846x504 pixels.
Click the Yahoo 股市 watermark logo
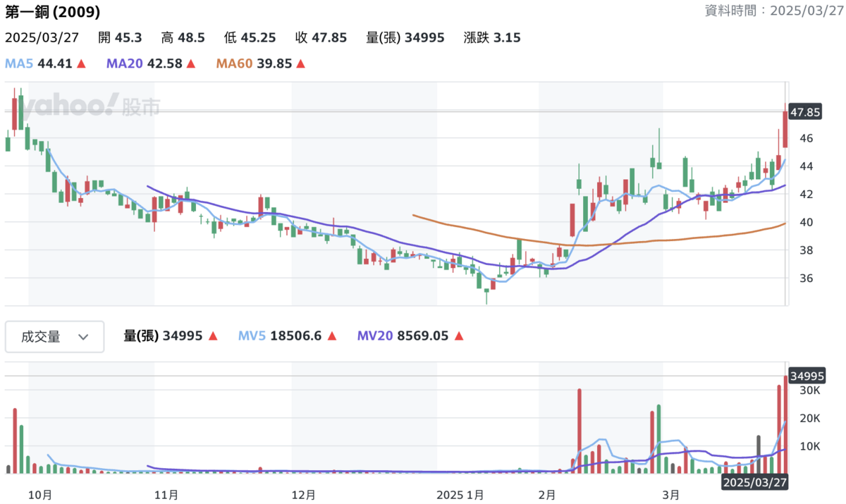(x=90, y=106)
